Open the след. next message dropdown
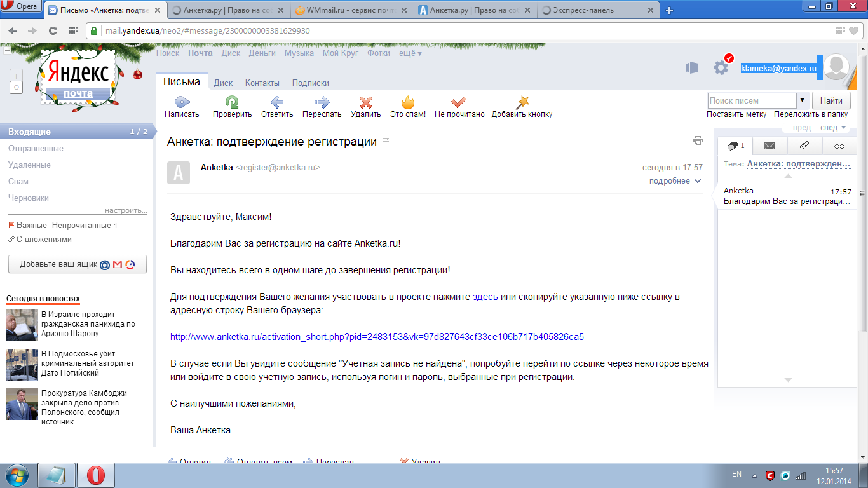868x488 pixels. 834,128
